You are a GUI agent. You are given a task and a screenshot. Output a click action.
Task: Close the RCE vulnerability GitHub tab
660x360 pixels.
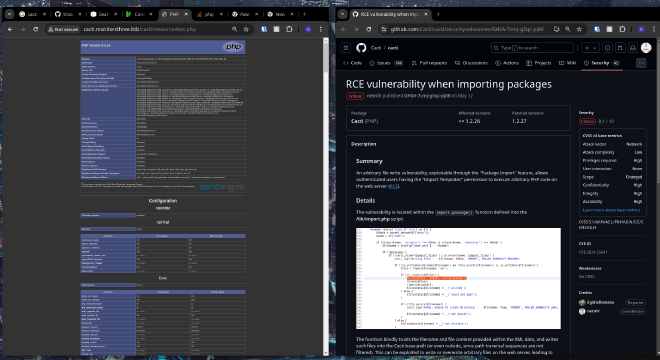click(x=426, y=14)
